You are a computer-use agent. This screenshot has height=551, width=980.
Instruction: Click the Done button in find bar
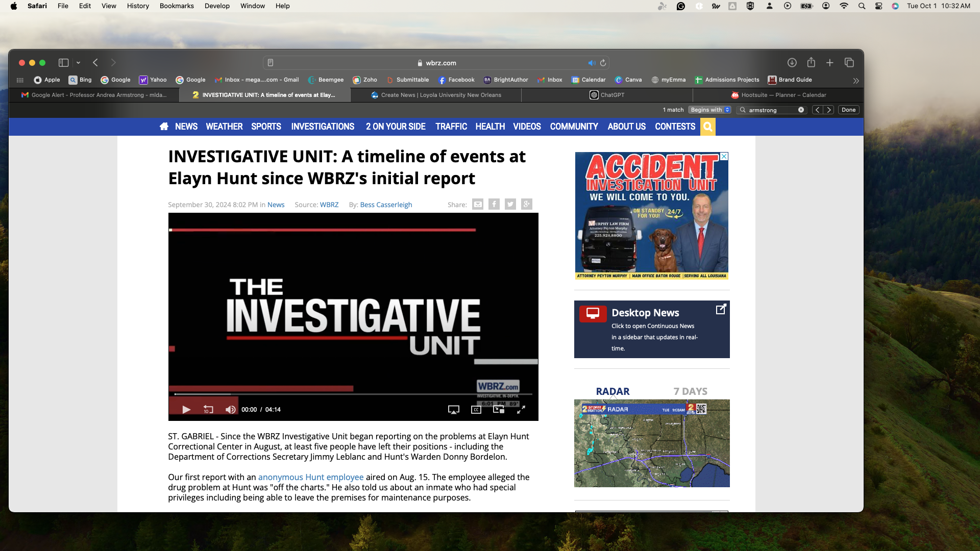[848, 110]
